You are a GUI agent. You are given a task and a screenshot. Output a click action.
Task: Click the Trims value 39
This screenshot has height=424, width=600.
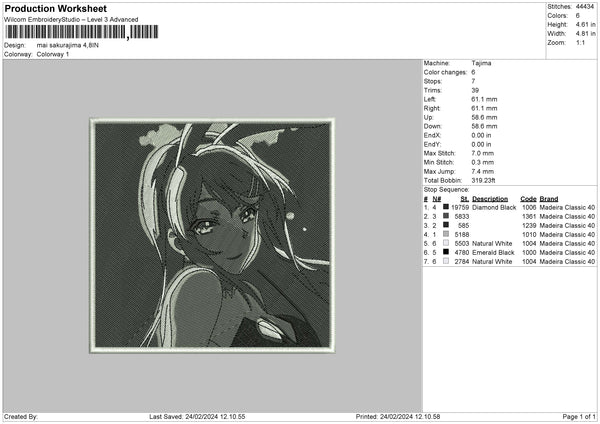coord(475,90)
